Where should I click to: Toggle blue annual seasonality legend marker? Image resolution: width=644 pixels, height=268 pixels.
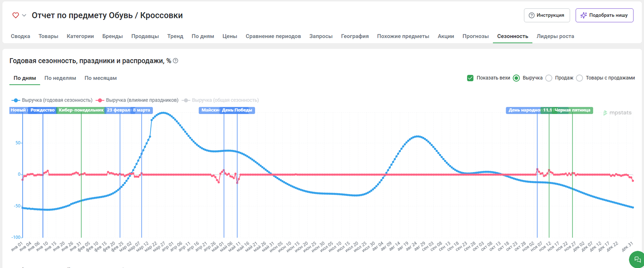click(x=16, y=100)
